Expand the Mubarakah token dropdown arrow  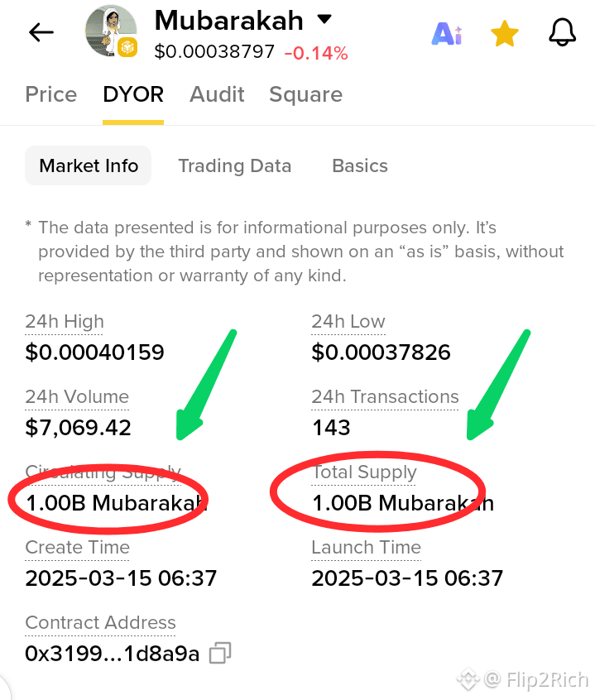[x=324, y=19]
